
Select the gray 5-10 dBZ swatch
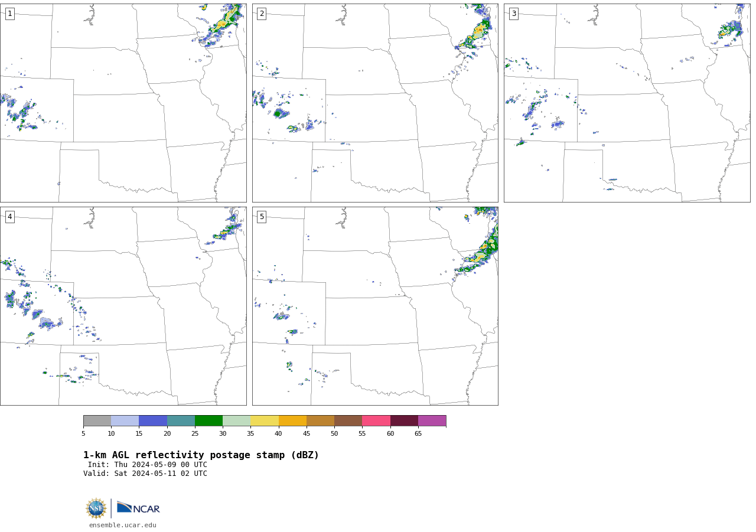pos(97,421)
